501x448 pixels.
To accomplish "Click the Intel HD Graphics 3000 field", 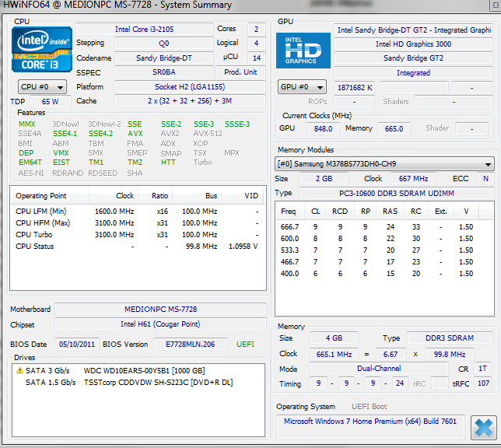I will tap(413, 44).
